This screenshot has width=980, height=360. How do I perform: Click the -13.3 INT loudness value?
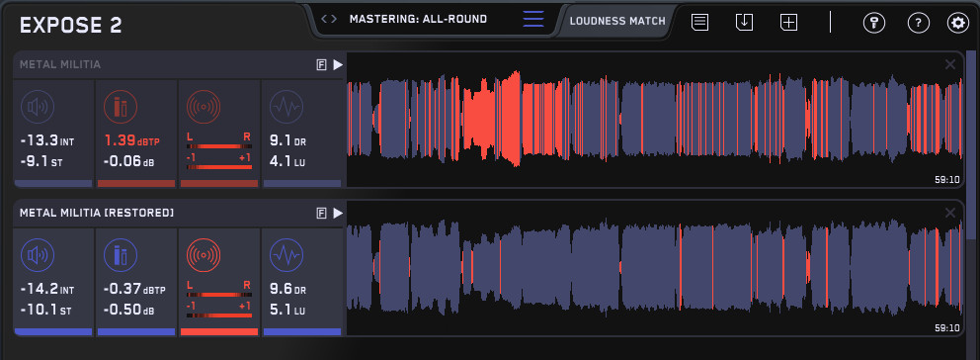tap(46, 141)
